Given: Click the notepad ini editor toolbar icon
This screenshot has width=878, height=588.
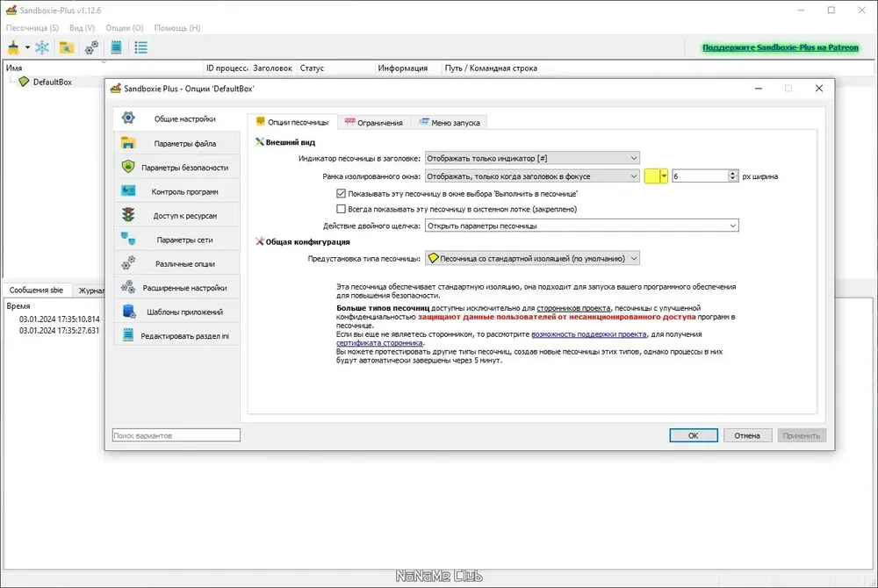Looking at the screenshot, I should [116, 47].
